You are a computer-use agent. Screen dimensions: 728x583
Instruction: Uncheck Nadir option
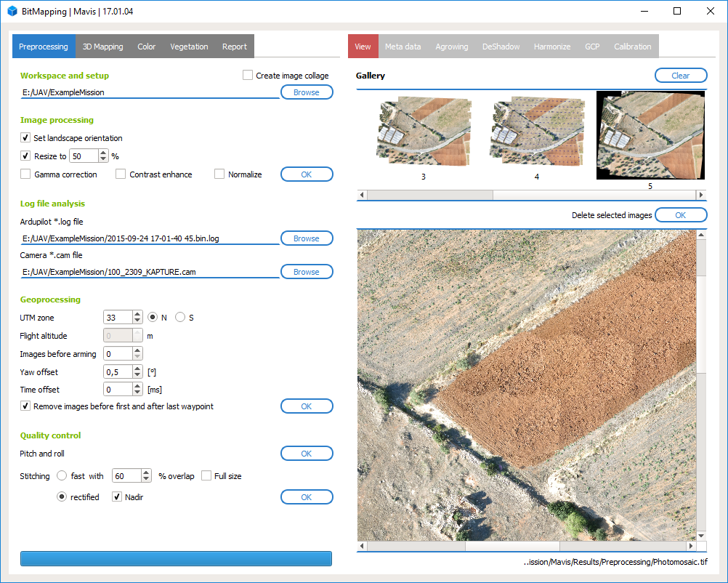pyautogui.click(x=116, y=497)
